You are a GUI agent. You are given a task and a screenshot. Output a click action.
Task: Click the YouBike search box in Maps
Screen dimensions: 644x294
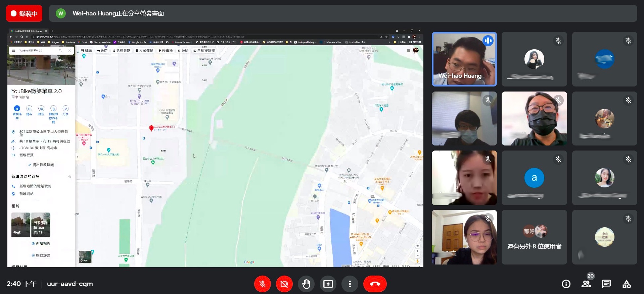coord(37,51)
